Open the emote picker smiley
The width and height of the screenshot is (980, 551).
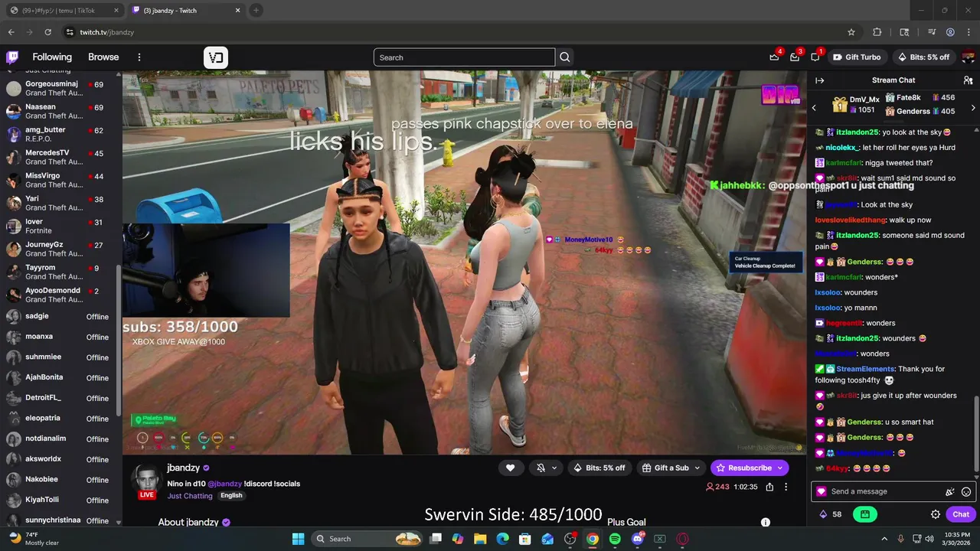pos(966,492)
